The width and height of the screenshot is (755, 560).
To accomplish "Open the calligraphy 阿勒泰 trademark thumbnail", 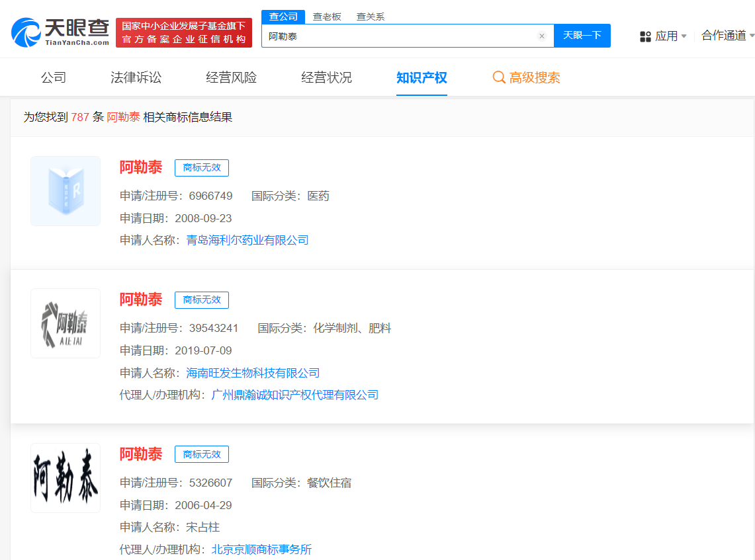I will click(66, 478).
